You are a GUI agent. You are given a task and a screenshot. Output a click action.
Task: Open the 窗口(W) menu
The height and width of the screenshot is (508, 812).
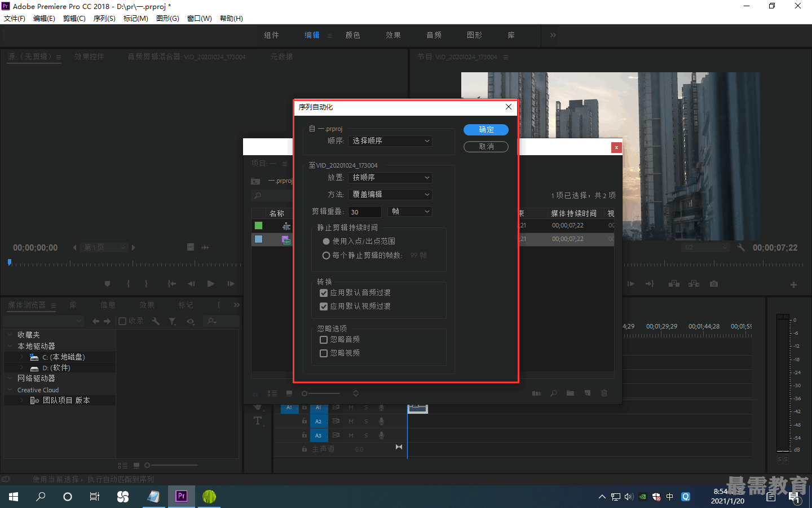(x=200, y=19)
